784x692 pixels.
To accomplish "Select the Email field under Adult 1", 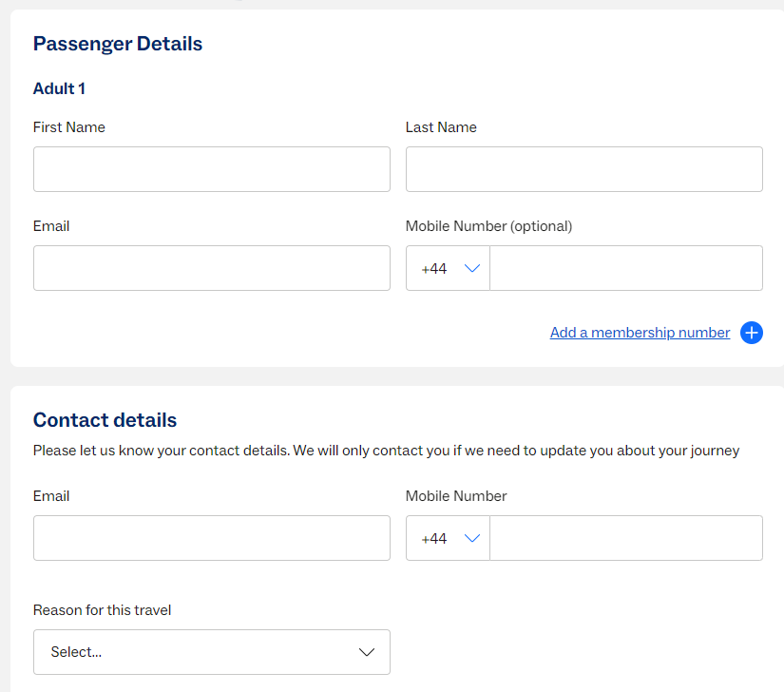I will coord(212,268).
